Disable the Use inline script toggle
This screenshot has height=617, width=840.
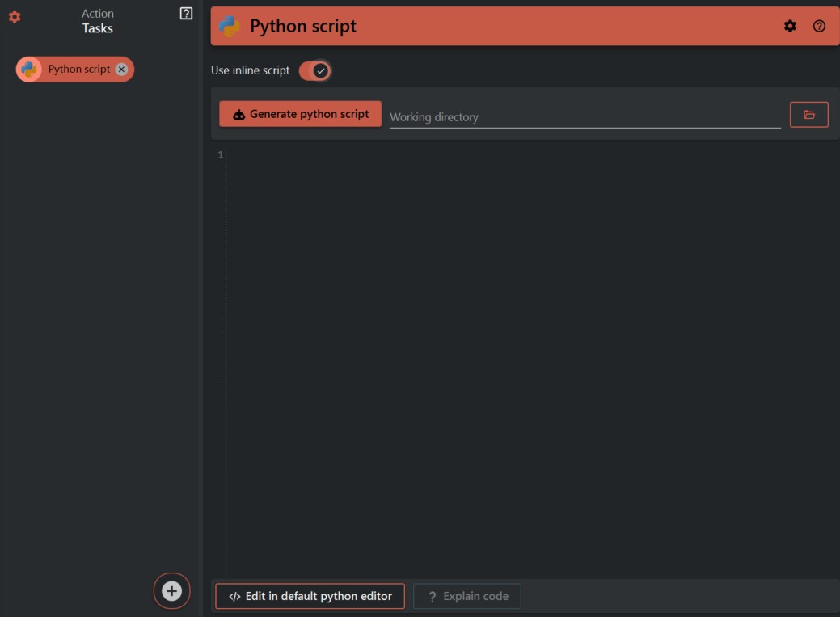point(314,70)
